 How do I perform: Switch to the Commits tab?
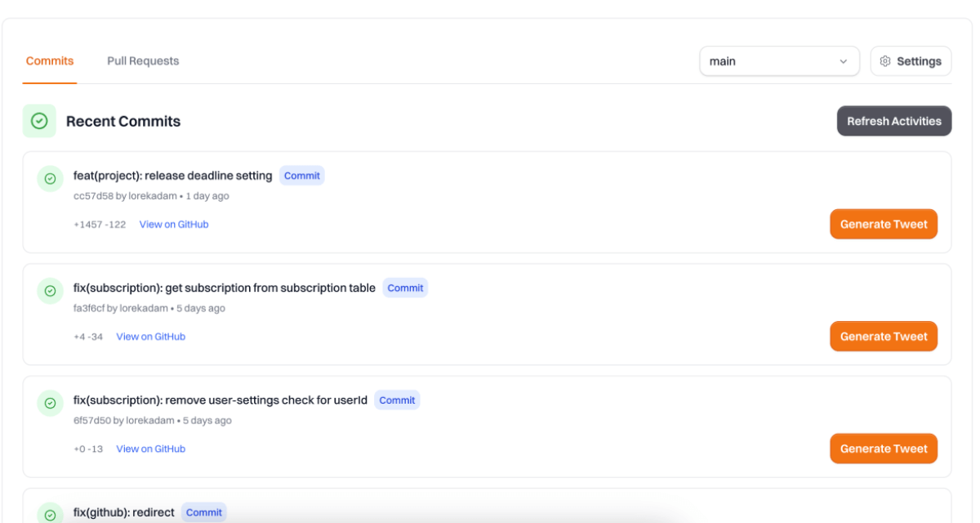coord(50,61)
